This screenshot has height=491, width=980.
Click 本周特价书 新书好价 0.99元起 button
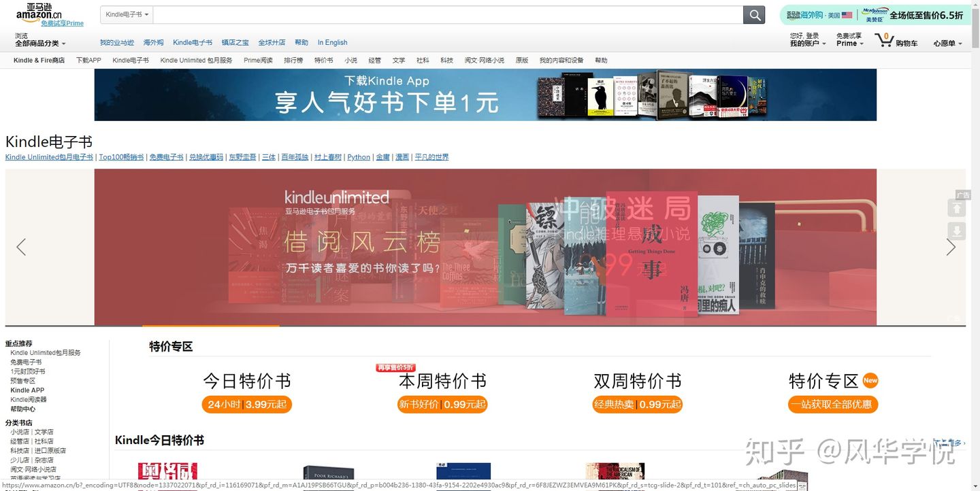tap(442, 404)
